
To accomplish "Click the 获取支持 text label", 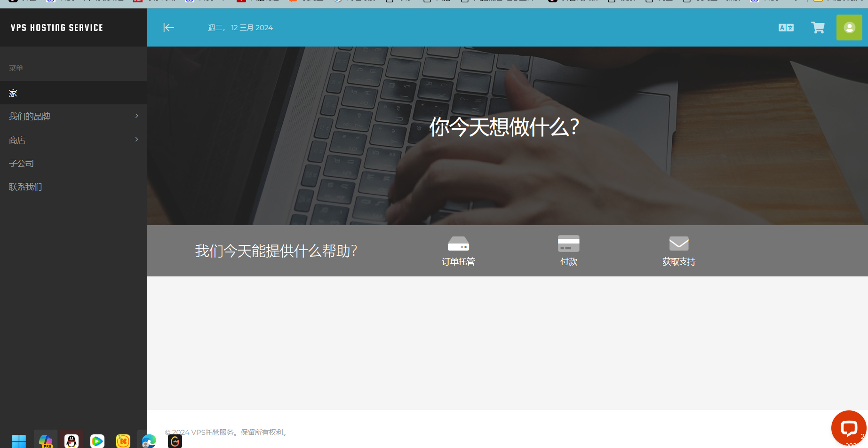I will pyautogui.click(x=678, y=262).
